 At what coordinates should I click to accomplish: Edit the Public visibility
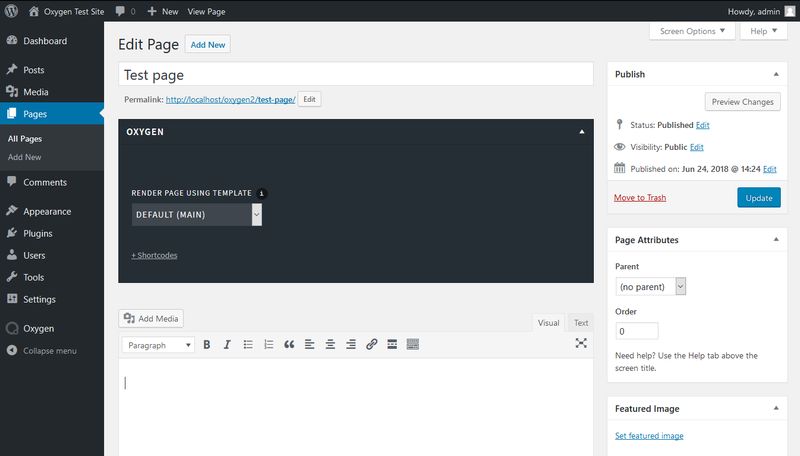(x=696, y=147)
